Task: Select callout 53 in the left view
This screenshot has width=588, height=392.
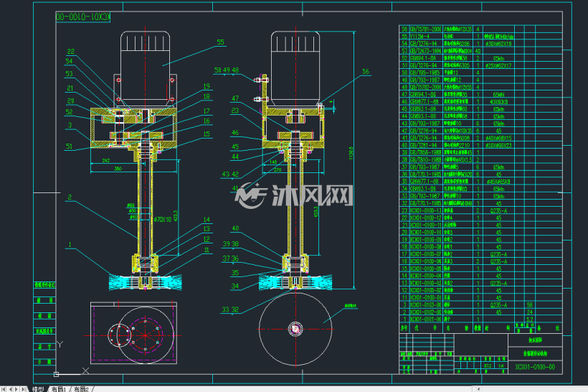Action: [69, 74]
